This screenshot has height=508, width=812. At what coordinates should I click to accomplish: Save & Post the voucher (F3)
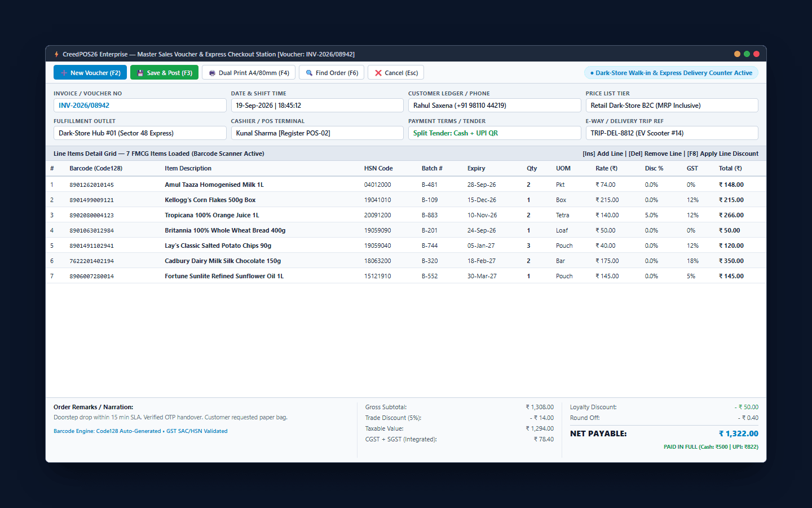[164, 73]
